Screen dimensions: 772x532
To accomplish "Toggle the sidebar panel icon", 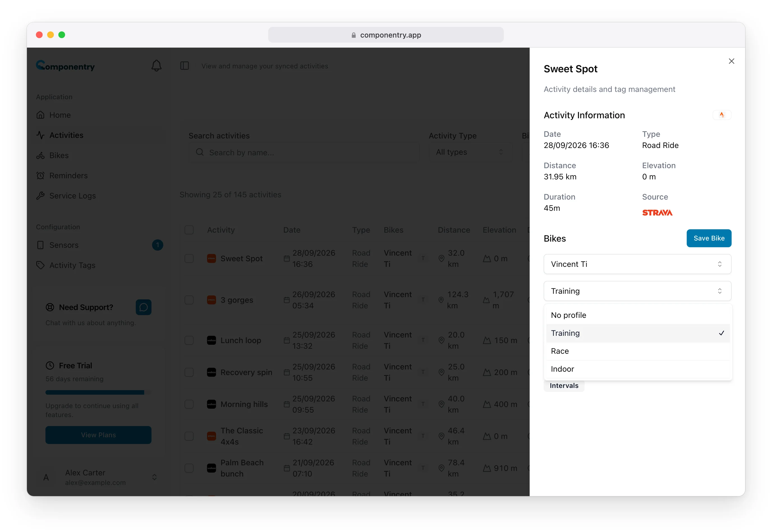I will (x=185, y=66).
